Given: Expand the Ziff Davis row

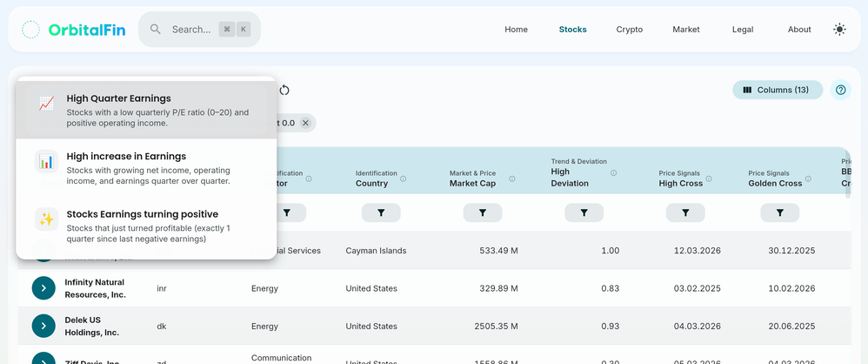Looking at the screenshot, I should [x=43, y=359].
